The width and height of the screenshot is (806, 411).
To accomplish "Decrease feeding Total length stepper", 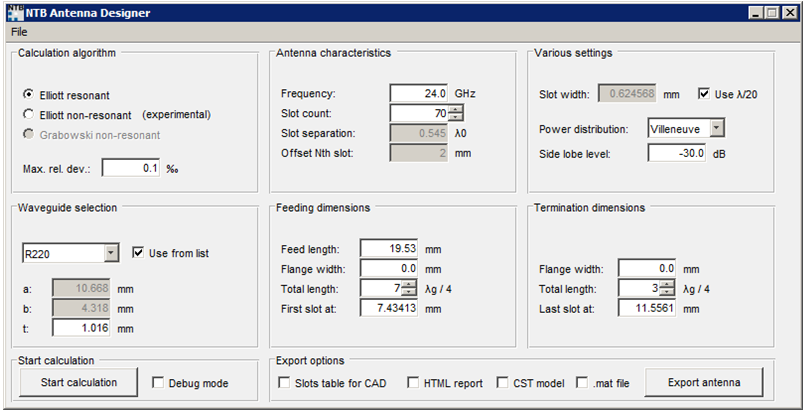I will (x=409, y=293).
